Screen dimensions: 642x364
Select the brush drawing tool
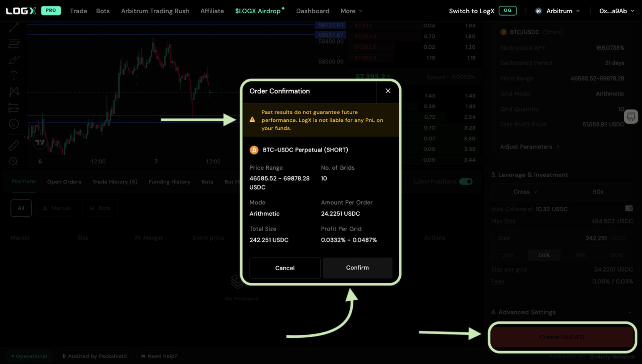pos(13,60)
